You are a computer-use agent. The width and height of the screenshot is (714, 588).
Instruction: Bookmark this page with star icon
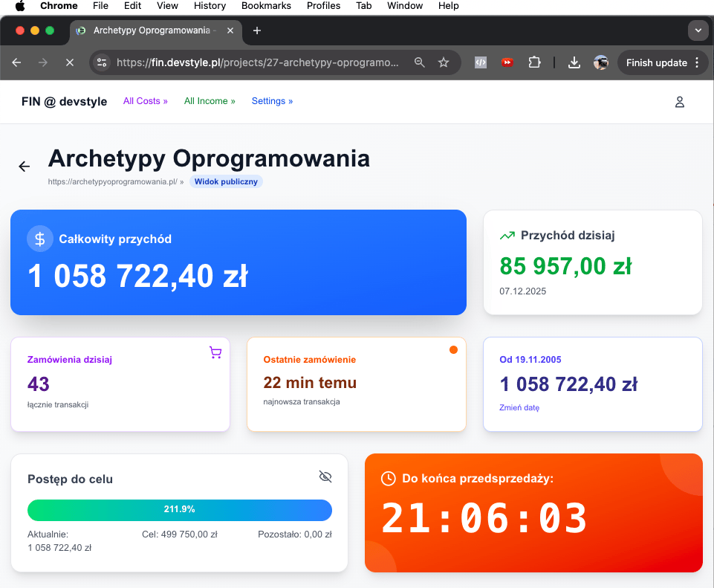click(x=444, y=62)
